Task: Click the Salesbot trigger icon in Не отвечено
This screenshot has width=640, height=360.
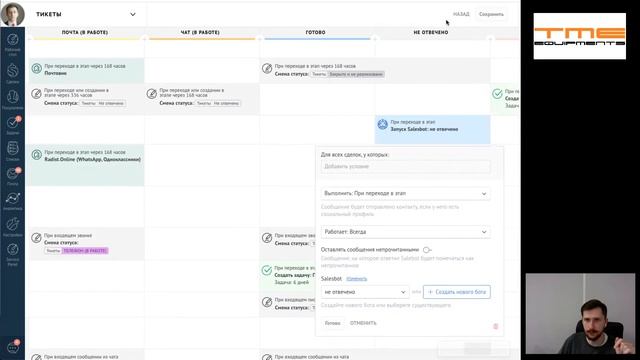Action: point(382,124)
